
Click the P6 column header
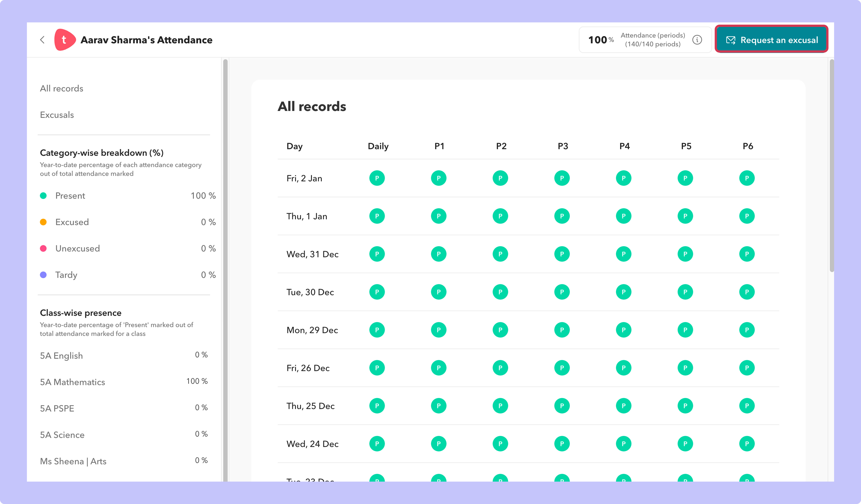748,146
